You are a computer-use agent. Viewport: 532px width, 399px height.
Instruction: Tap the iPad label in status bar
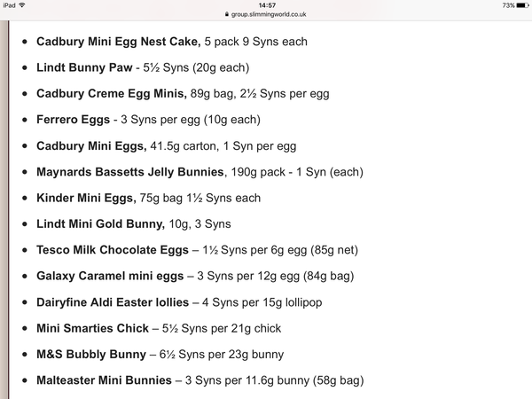(9, 5)
